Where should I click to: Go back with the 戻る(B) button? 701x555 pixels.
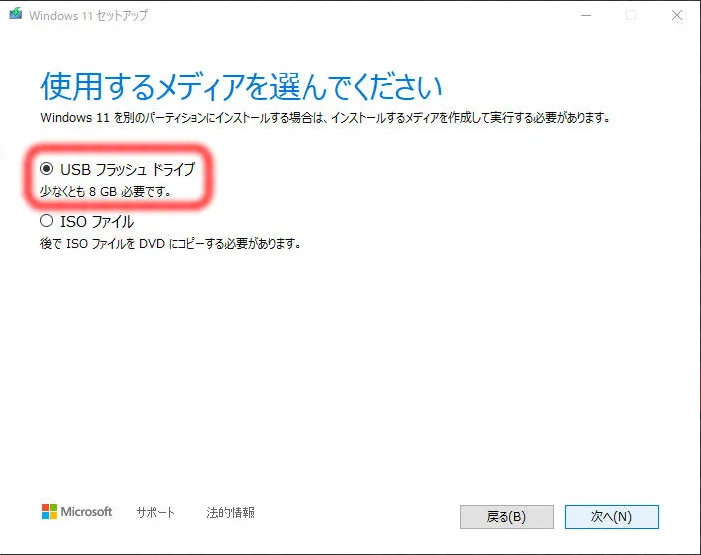coord(507,517)
